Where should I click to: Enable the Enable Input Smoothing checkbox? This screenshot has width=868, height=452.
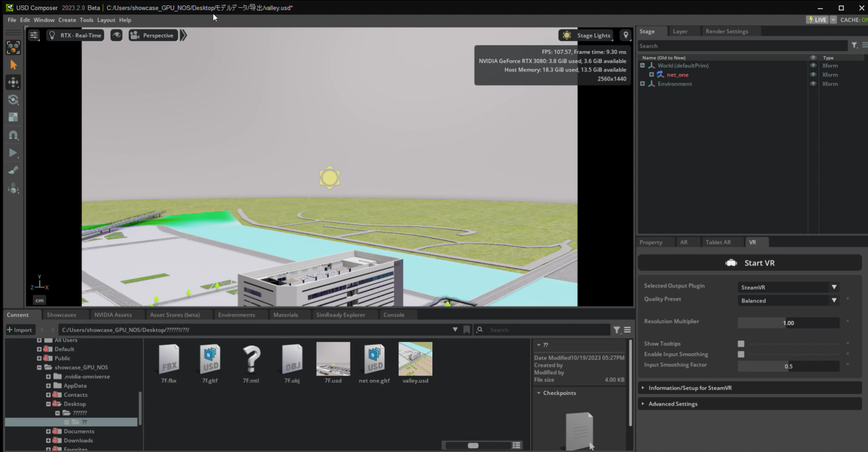tap(741, 354)
